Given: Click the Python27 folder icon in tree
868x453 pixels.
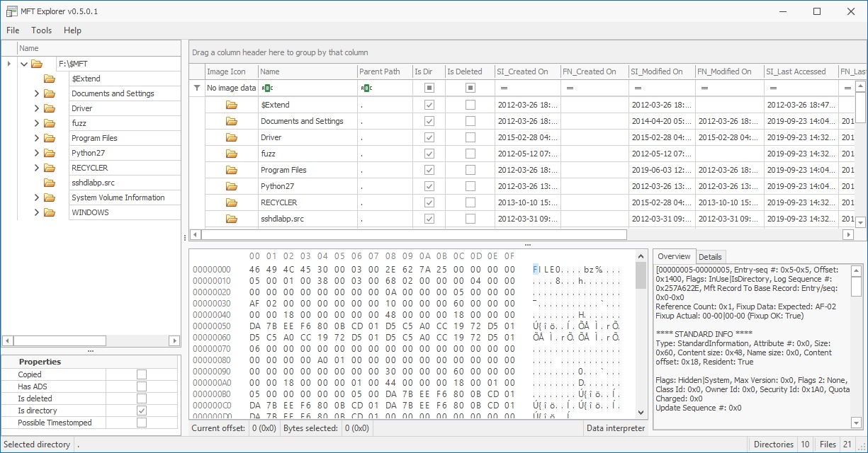Looking at the screenshot, I should click(50, 153).
